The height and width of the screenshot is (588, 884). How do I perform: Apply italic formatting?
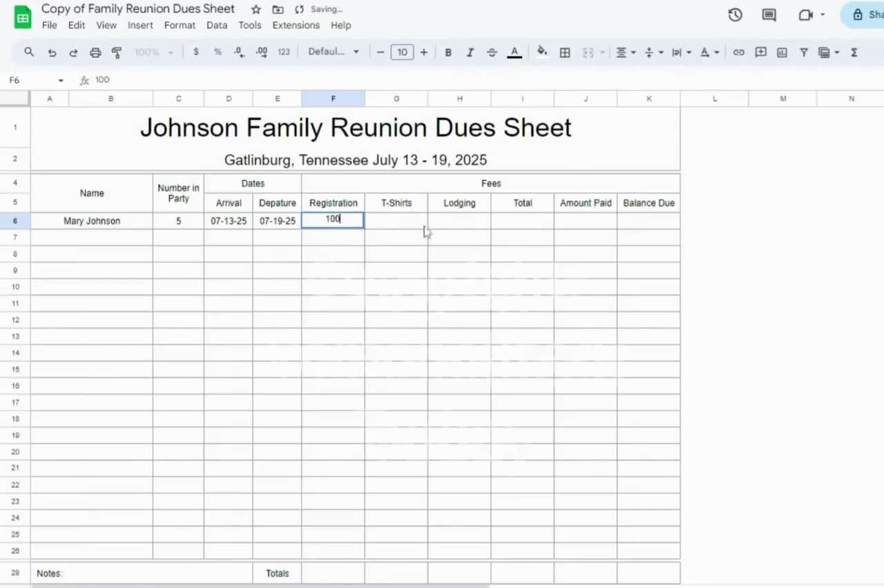click(470, 52)
